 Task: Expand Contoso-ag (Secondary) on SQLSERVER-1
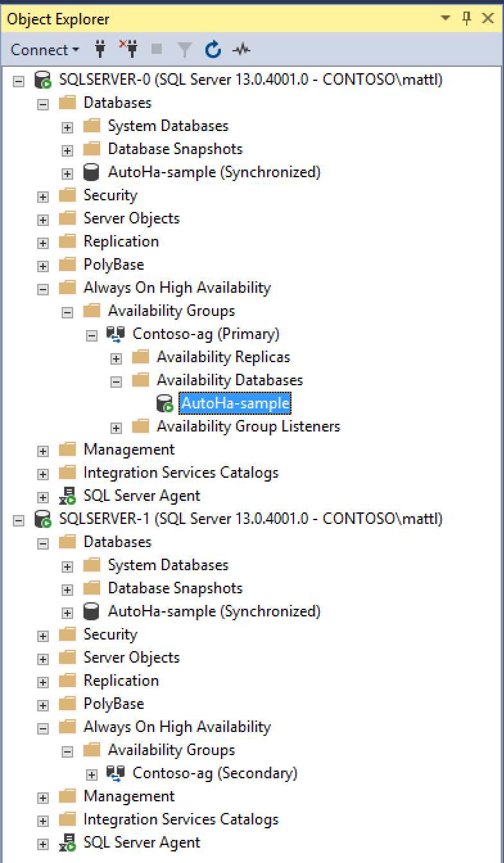pyautogui.click(x=91, y=773)
